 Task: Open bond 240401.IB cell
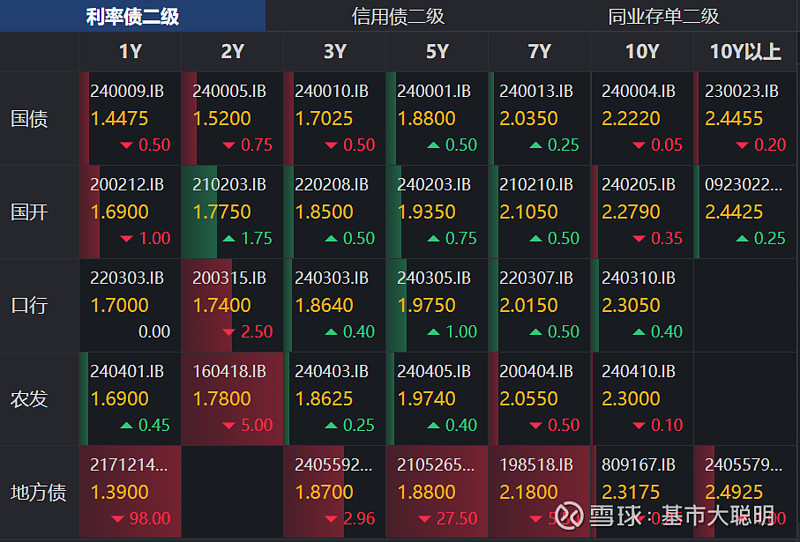point(130,399)
